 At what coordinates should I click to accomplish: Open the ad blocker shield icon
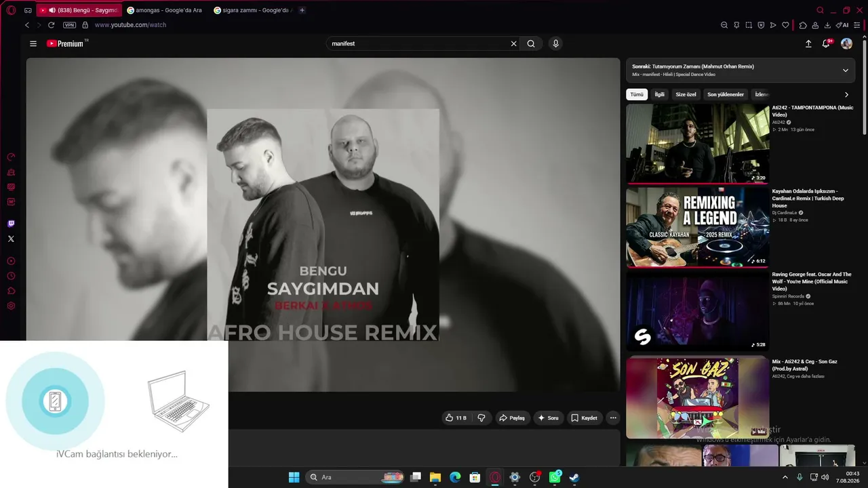point(761,25)
